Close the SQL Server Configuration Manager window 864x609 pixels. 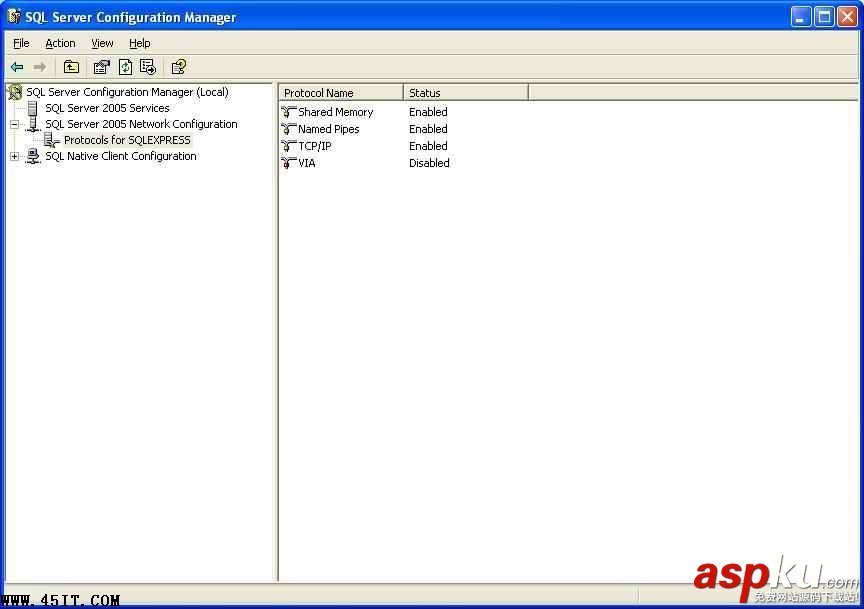coord(847,17)
